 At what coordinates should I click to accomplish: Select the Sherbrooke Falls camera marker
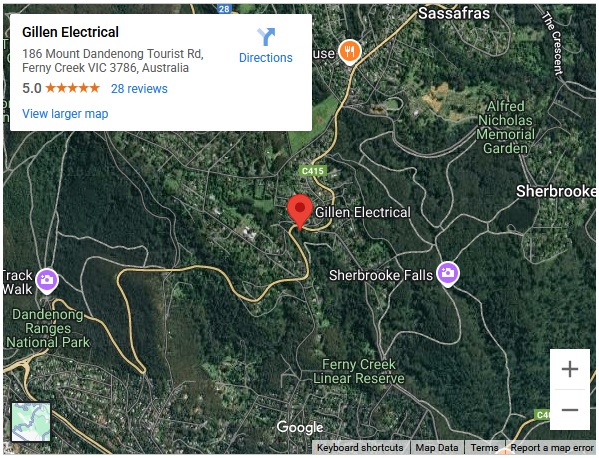pyautogui.click(x=448, y=274)
